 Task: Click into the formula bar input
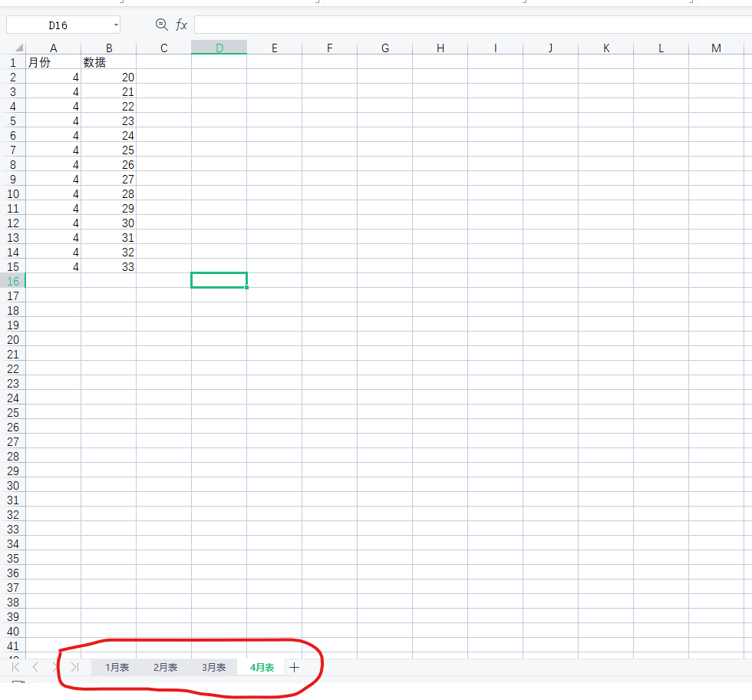[473, 25]
